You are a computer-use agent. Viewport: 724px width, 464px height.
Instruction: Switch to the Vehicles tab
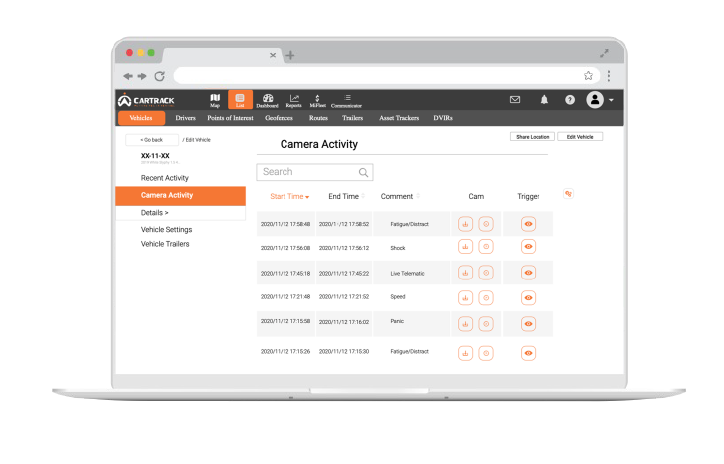tap(141, 118)
